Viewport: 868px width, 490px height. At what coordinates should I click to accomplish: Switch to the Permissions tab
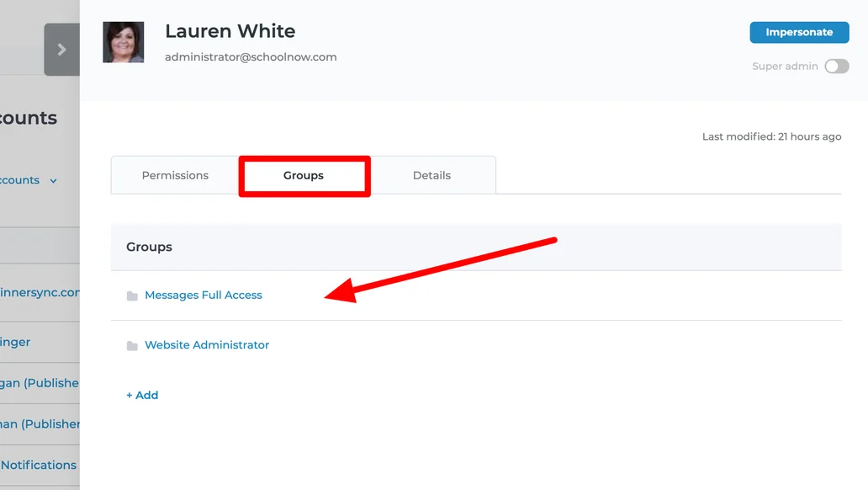click(x=175, y=175)
